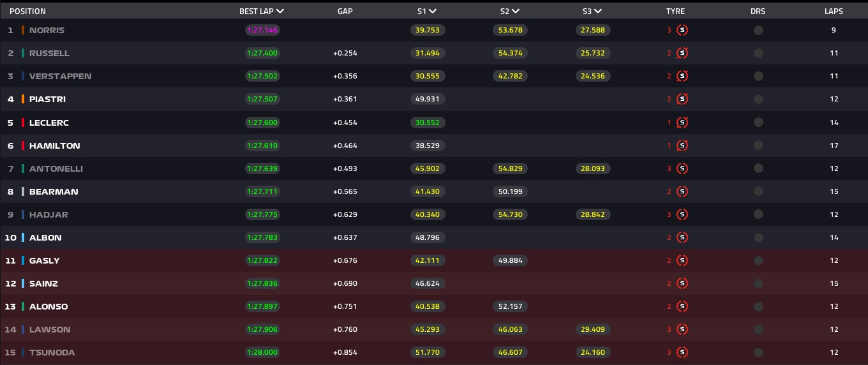Viewport: 868px width, 365px height.
Task: Click Gasly's best lap 1:27.822
Action: pyautogui.click(x=262, y=260)
